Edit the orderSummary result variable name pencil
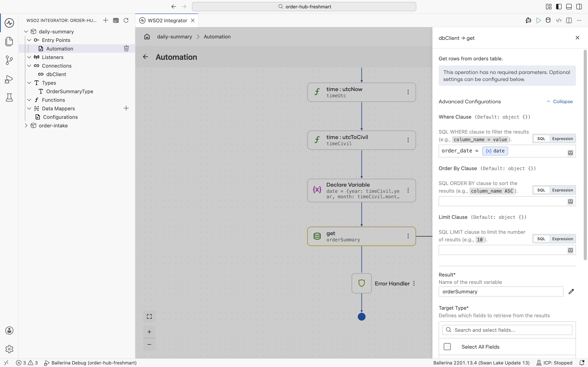Viewport: 588px width, 367px height. pyautogui.click(x=571, y=291)
